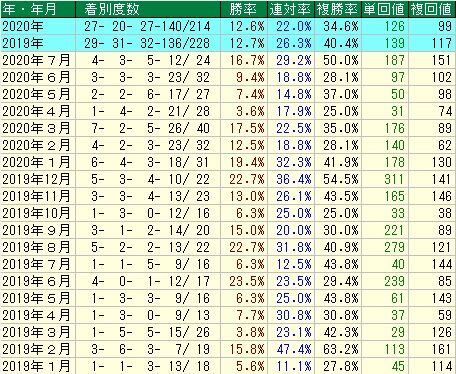
Task: Click the 12.6% win rate for 2020年
Action: click(247, 26)
